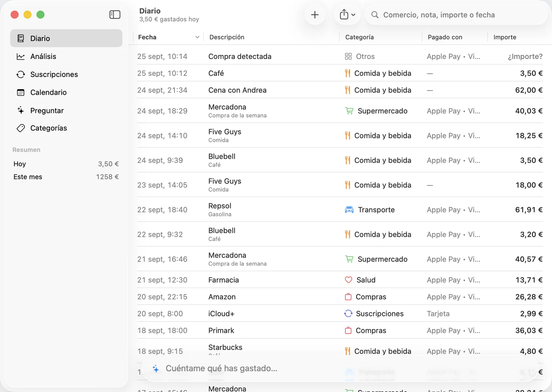The height and width of the screenshot is (392, 552).
Task: Click the Pagado con column header
Action: 445,37
